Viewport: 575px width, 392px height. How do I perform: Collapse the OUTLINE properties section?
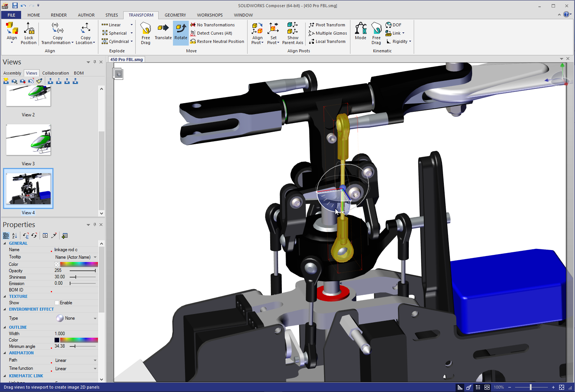point(5,327)
